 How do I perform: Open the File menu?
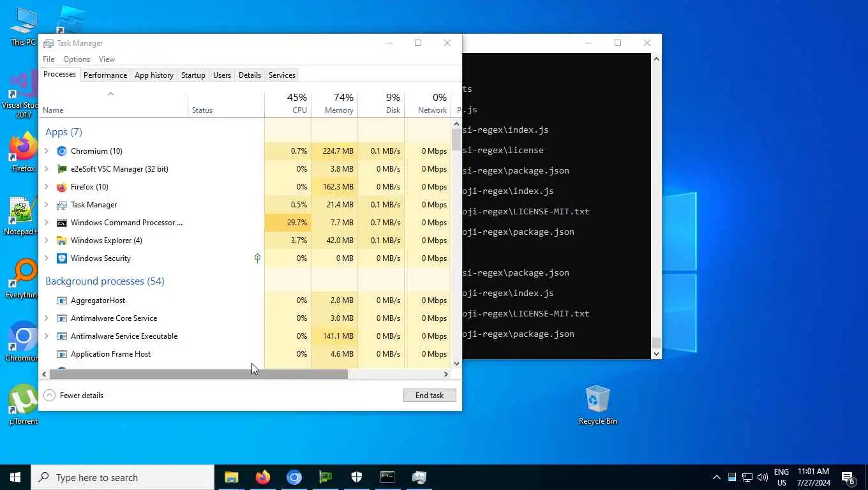pos(49,59)
